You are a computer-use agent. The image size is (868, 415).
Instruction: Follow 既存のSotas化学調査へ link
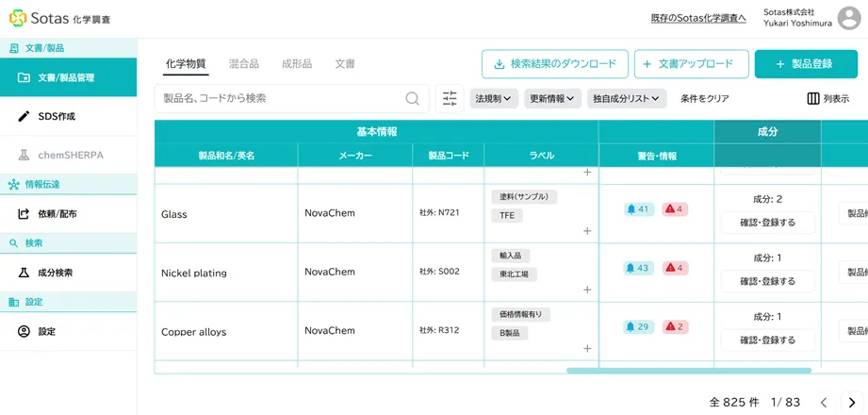(x=698, y=18)
